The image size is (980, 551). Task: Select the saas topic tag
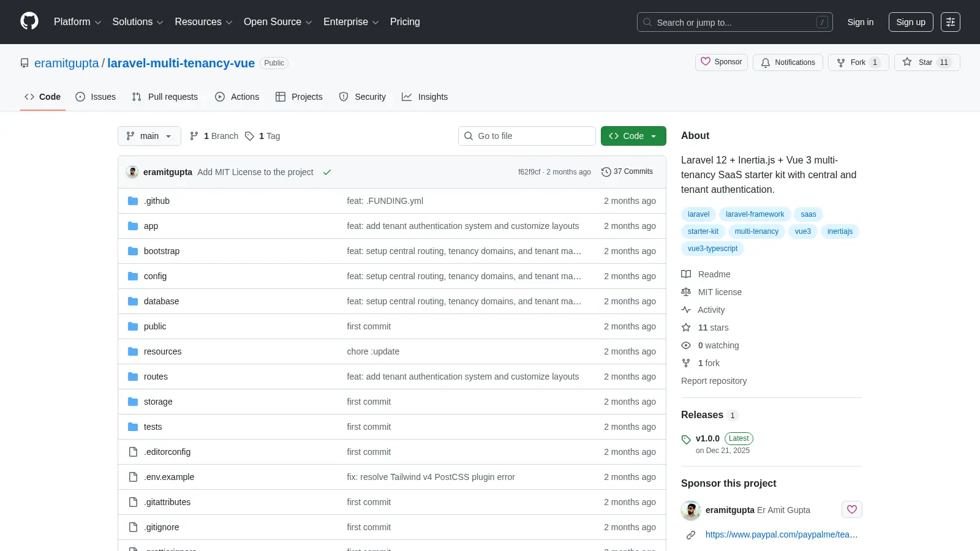(x=809, y=214)
